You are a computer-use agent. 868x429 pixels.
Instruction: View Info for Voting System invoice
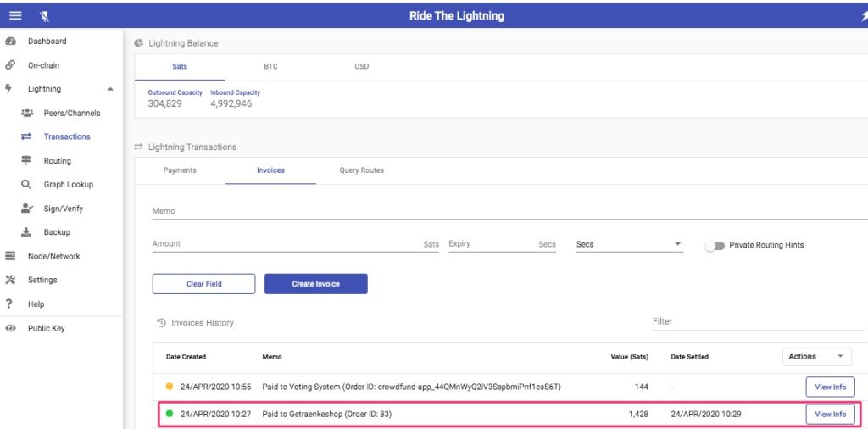831,387
